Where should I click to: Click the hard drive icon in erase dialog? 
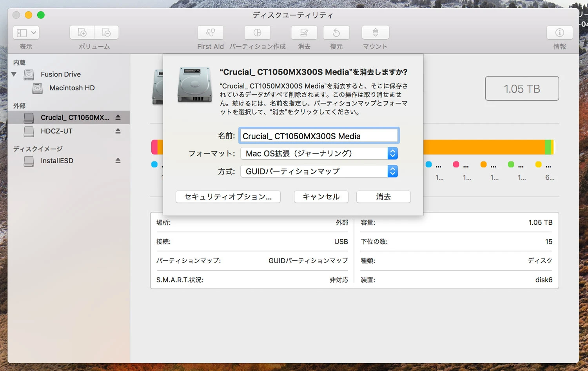(x=195, y=84)
